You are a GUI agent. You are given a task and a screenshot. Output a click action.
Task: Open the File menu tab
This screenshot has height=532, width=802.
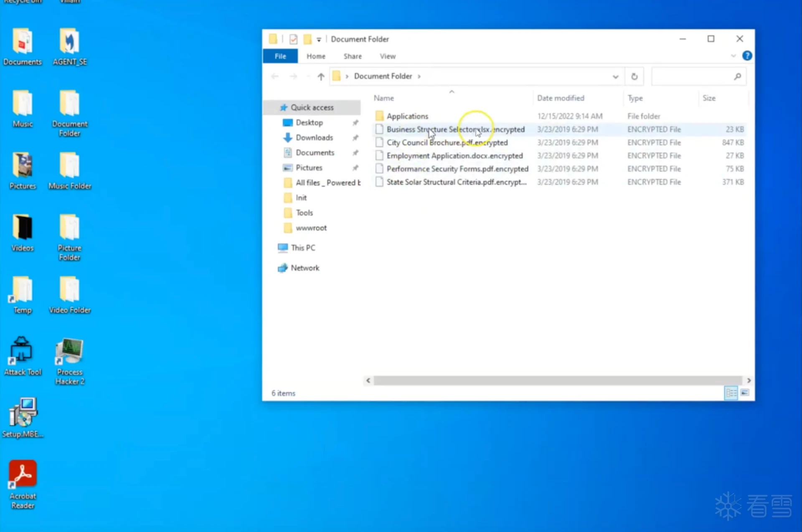point(280,56)
